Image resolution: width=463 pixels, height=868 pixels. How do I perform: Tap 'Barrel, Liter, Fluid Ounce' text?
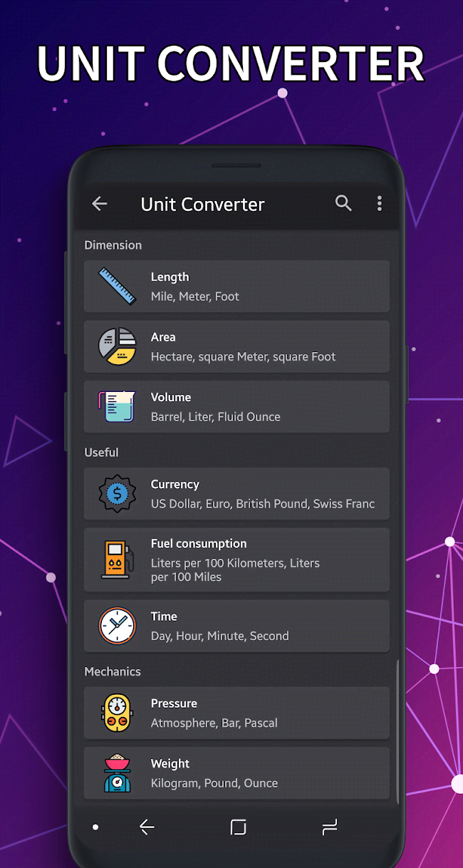point(216,417)
